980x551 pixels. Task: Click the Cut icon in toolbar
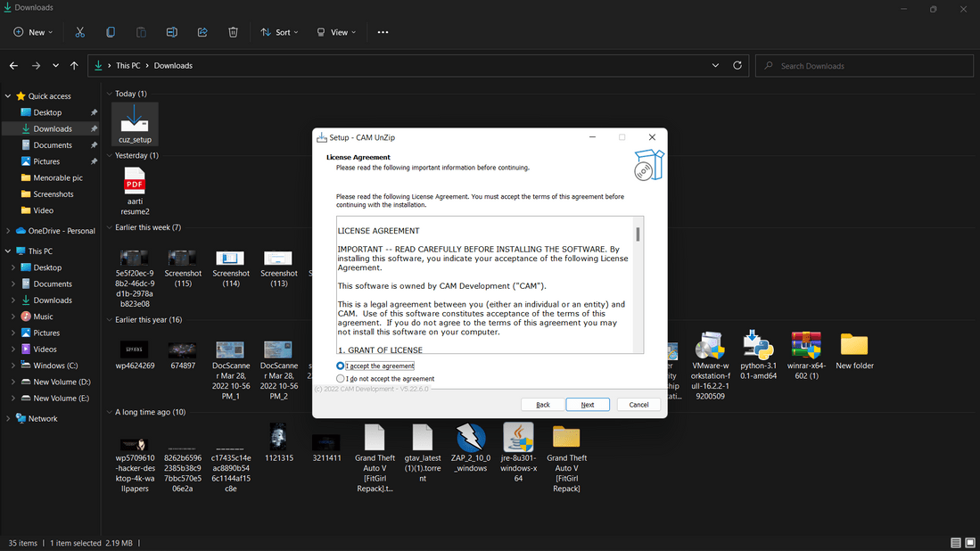point(80,32)
